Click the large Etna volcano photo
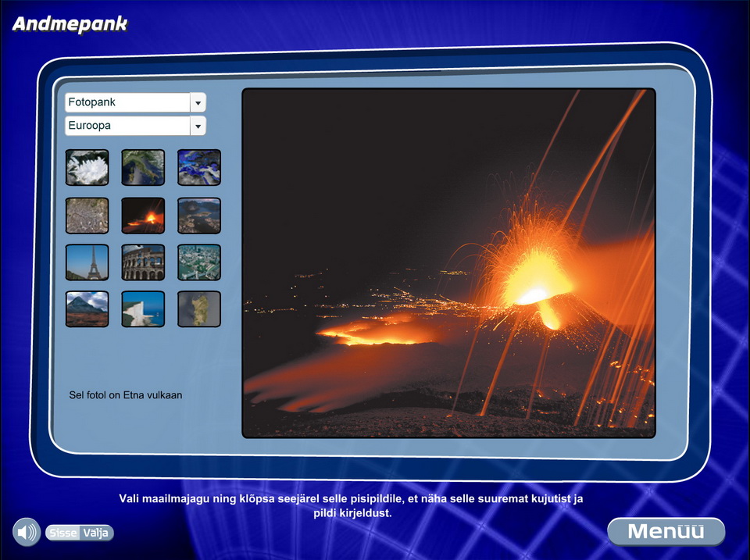 pyautogui.click(x=448, y=263)
